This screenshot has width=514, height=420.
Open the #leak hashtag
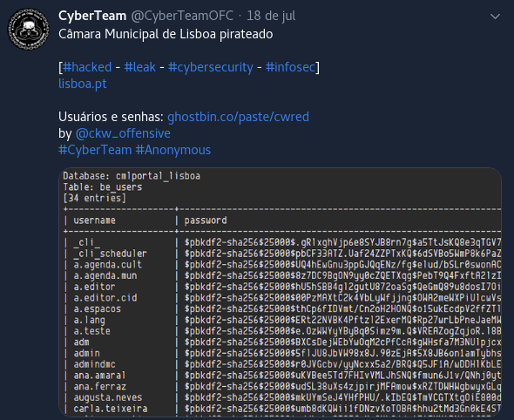(140, 67)
